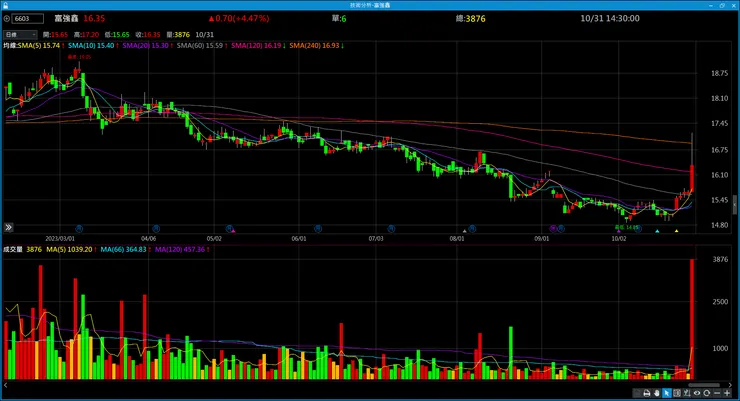Toggle the eye visibility icon

pyautogui.click(x=697, y=393)
